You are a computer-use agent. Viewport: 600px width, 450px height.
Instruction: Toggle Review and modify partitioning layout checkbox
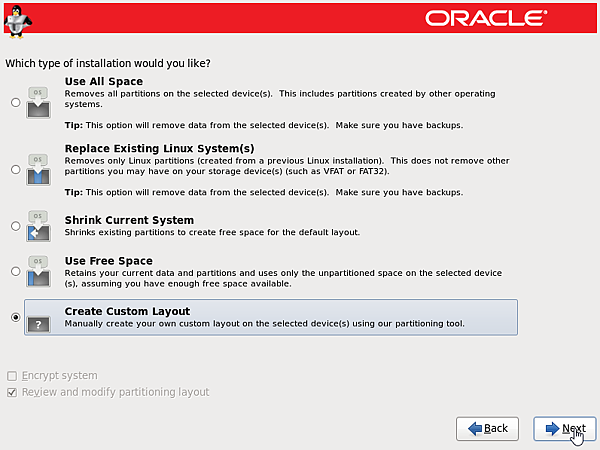(x=12, y=392)
